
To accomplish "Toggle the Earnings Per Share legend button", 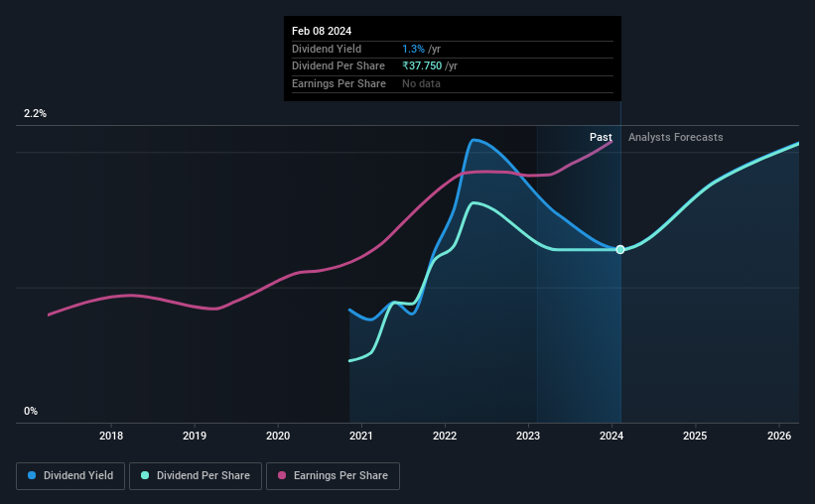I will (333, 476).
